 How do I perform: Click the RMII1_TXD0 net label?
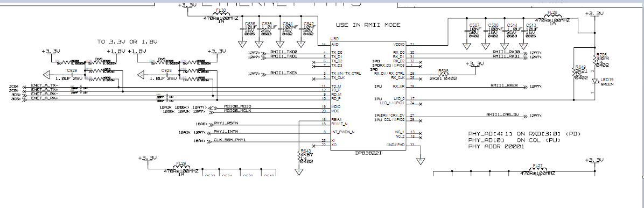point(284,53)
